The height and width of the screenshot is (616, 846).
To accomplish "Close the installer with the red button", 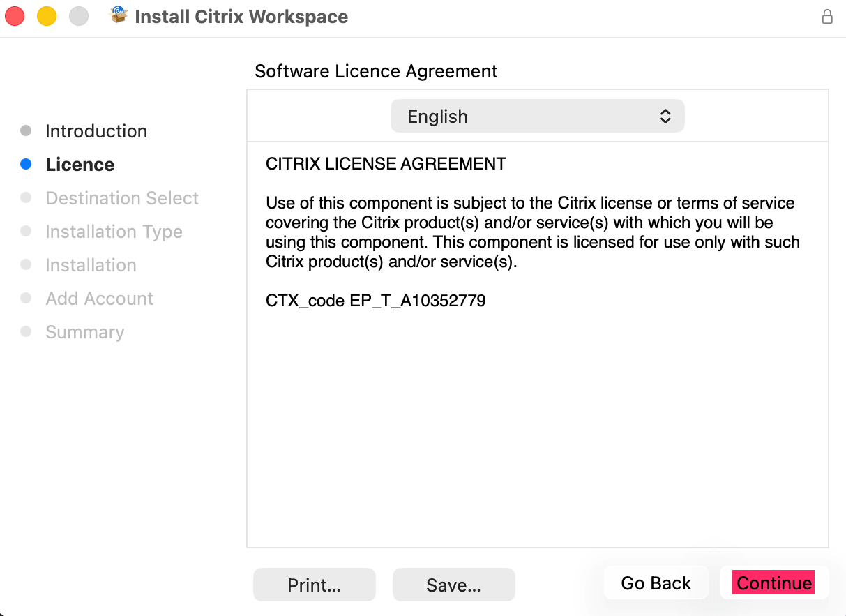I will (15, 16).
